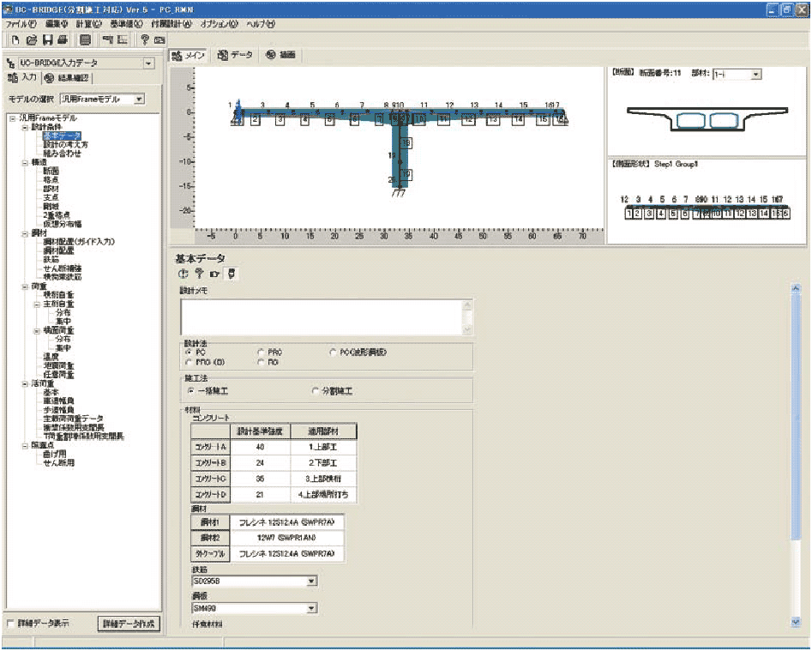Select 基本データ in the tree
This screenshot has height=651, width=812.
coord(62,136)
